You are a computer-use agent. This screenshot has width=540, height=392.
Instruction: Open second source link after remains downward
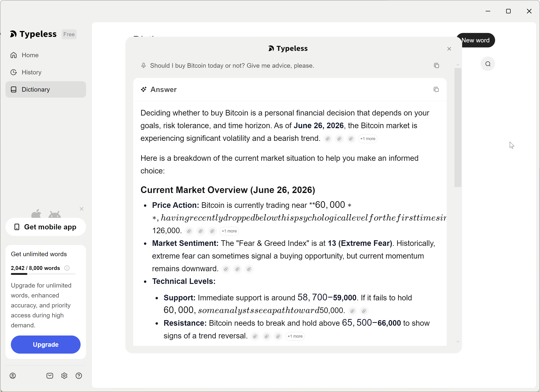pos(237,269)
